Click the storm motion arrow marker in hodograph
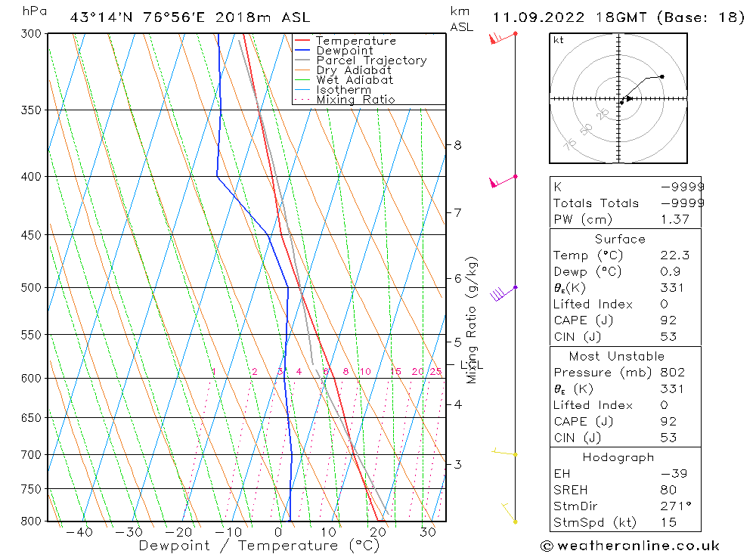756x554 pixels. tap(629, 99)
